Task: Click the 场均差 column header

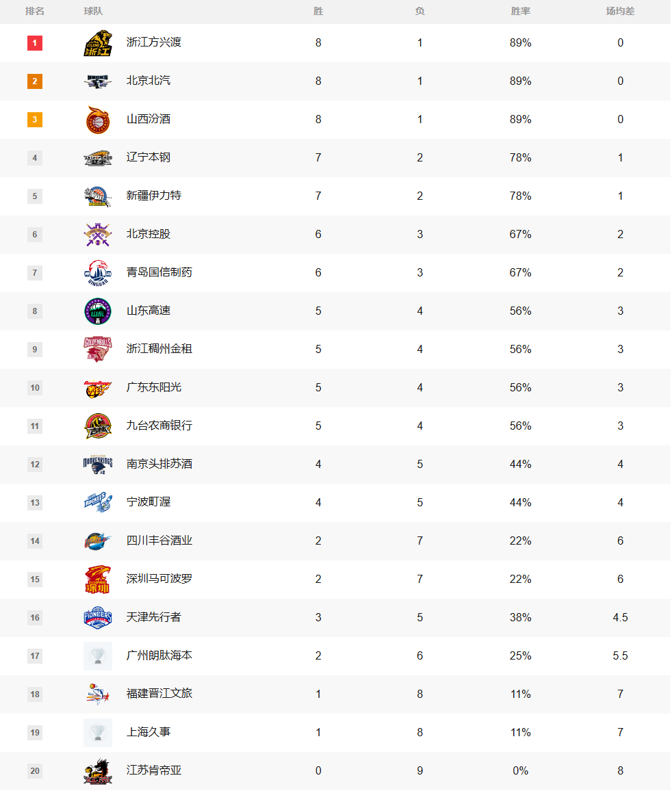Action: pos(620,12)
